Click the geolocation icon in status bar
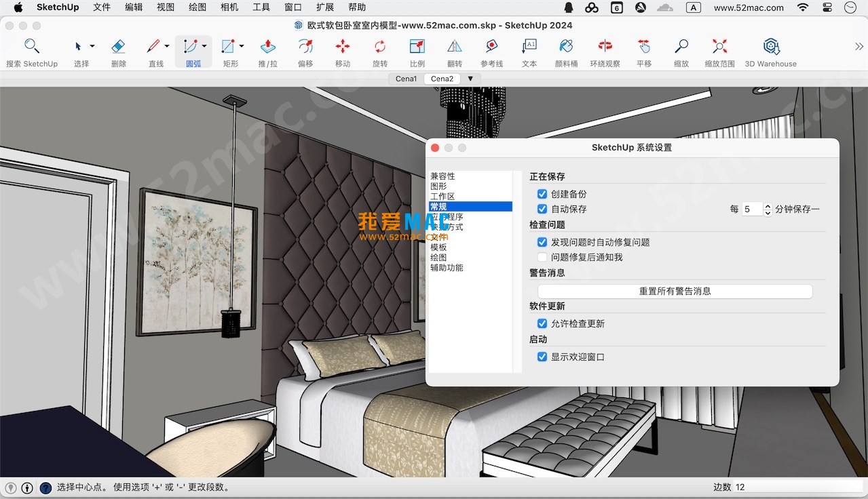 (11, 487)
